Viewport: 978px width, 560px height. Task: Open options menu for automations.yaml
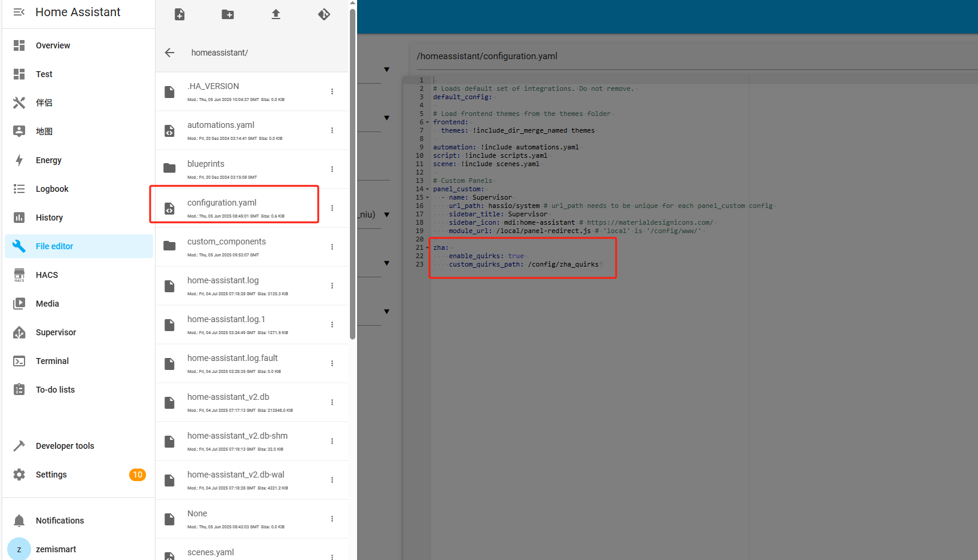(x=332, y=130)
